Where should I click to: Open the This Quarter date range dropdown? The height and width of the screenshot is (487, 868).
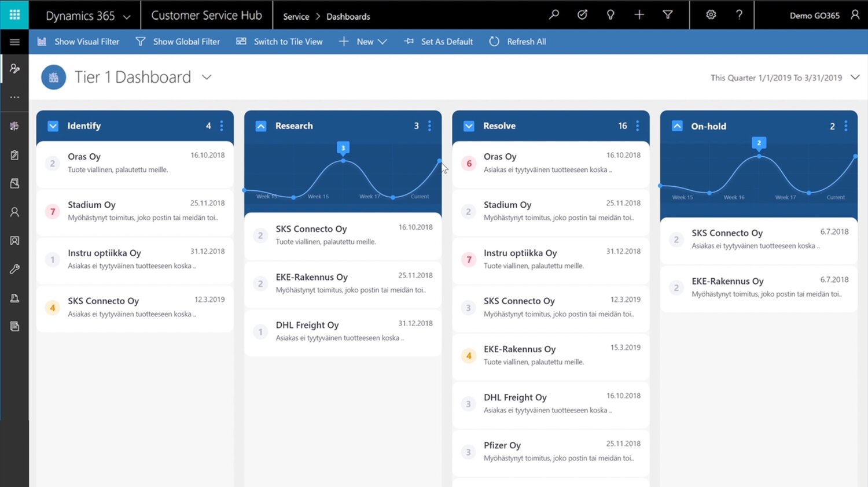pos(855,78)
